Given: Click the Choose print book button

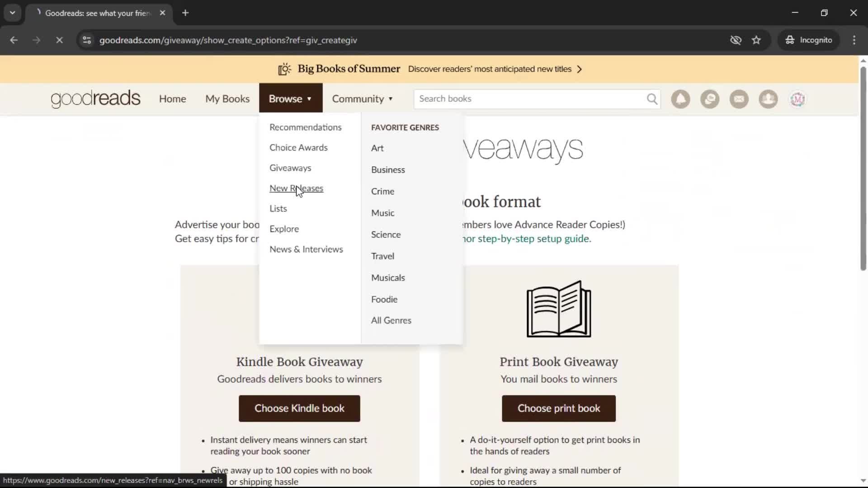Looking at the screenshot, I should [x=559, y=408].
